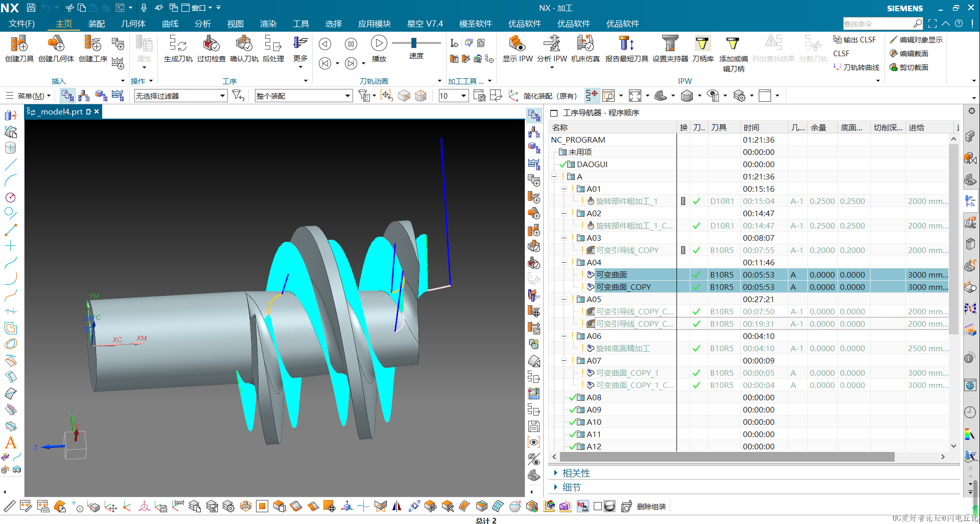Image resolution: width=980 pixels, height=524 pixels.
Task: Open the 文件(F) menu
Action: 22,24
